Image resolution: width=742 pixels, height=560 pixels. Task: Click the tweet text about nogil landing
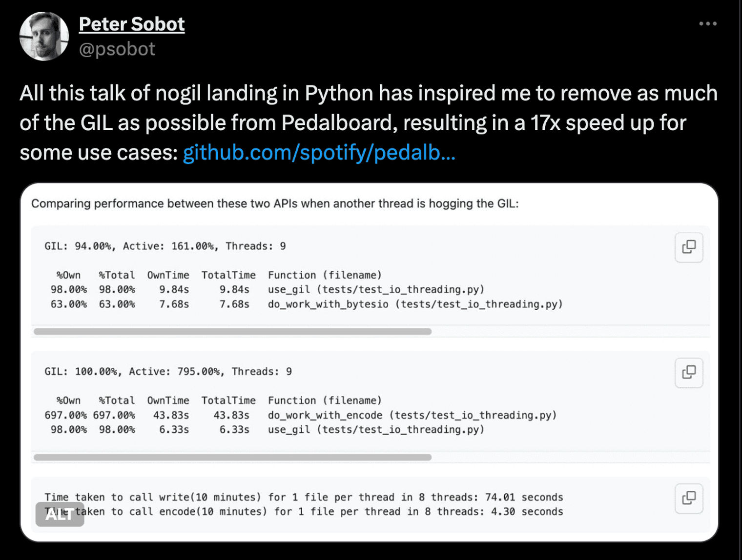(x=369, y=122)
